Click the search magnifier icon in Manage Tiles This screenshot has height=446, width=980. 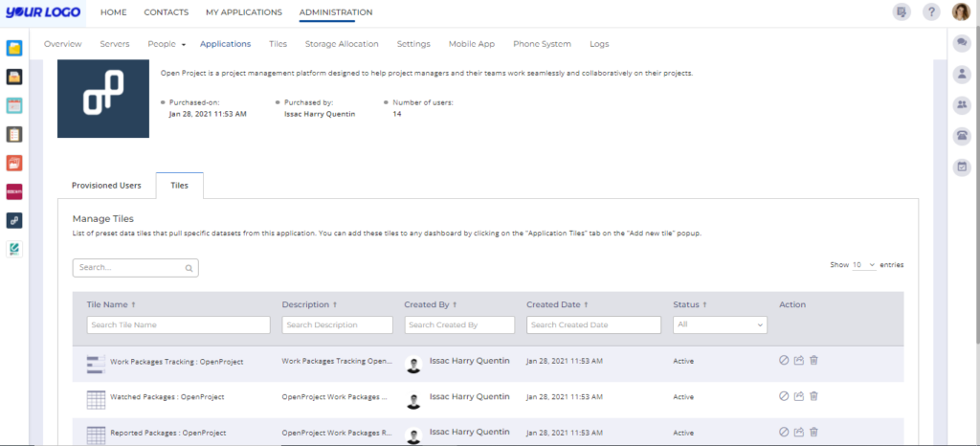pos(189,268)
